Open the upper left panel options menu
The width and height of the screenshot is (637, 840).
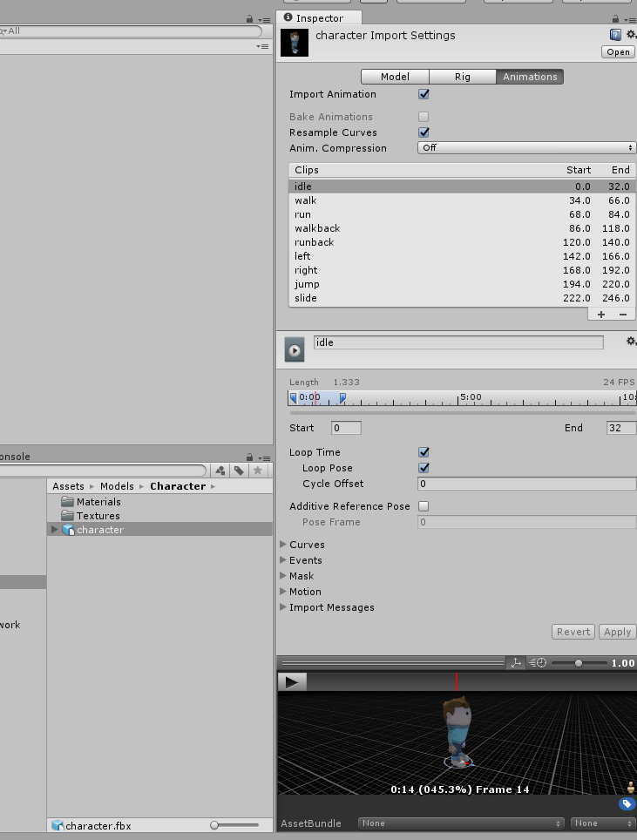264,20
